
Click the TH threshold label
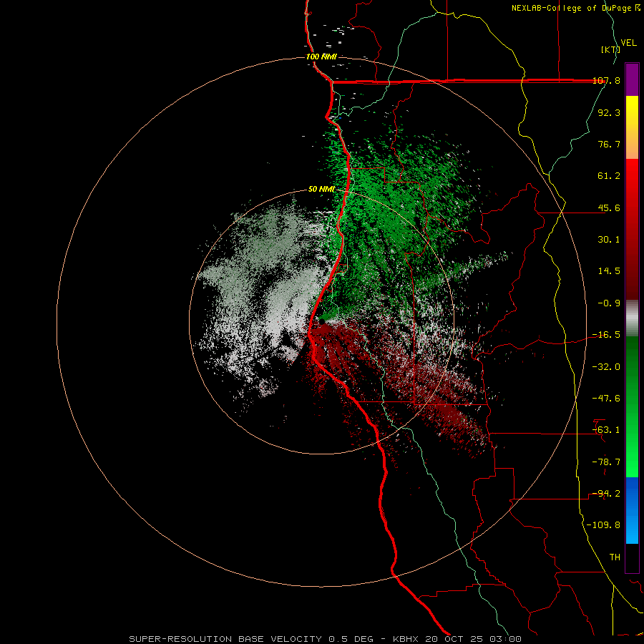click(615, 557)
